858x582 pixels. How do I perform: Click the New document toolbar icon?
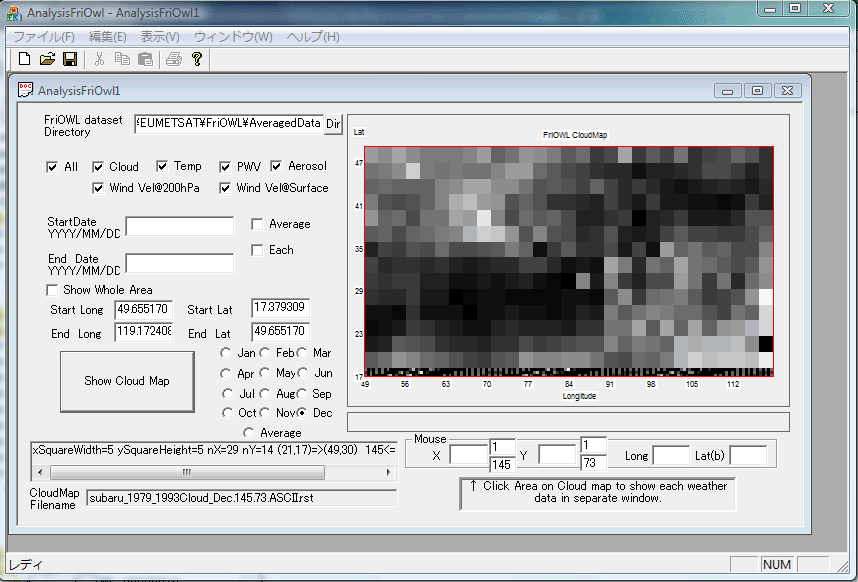tap(25, 60)
